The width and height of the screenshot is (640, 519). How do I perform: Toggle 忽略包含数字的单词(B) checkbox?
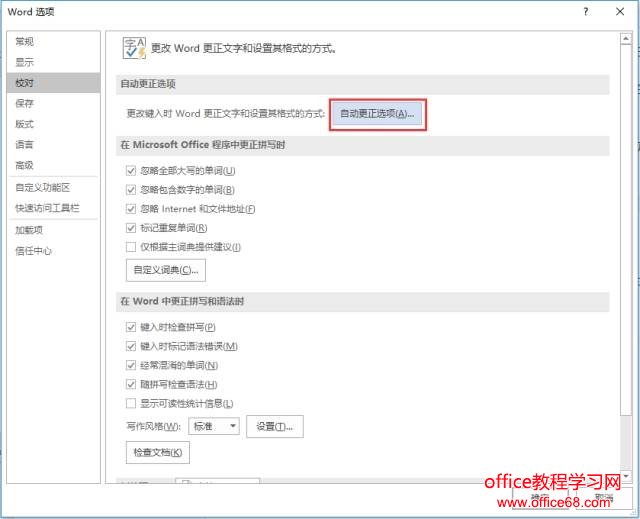[x=131, y=190]
